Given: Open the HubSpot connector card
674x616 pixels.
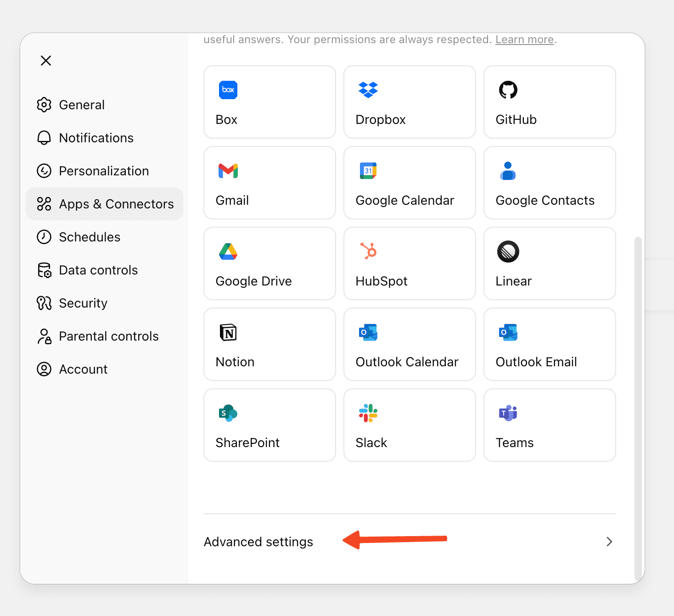Looking at the screenshot, I should [410, 263].
